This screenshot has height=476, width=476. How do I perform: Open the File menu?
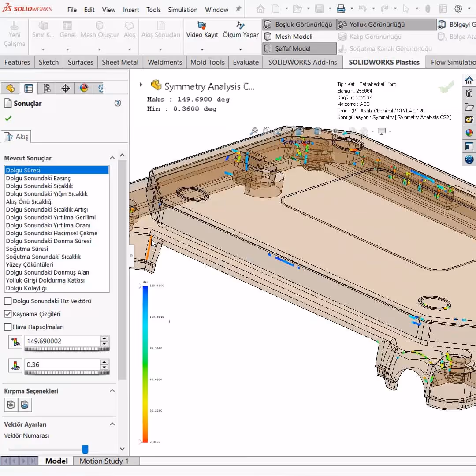pyautogui.click(x=72, y=10)
